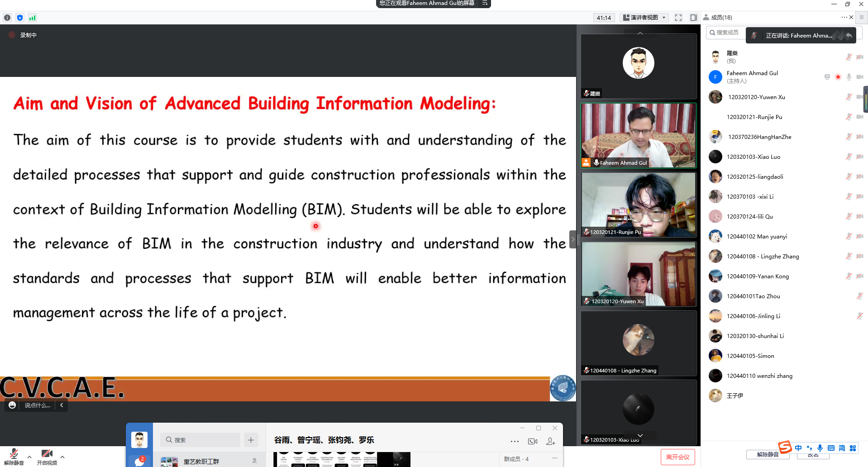The height and width of the screenshot is (467, 868).
Task: Open WeChat chats icon with badge 2
Action: click(x=139, y=461)
